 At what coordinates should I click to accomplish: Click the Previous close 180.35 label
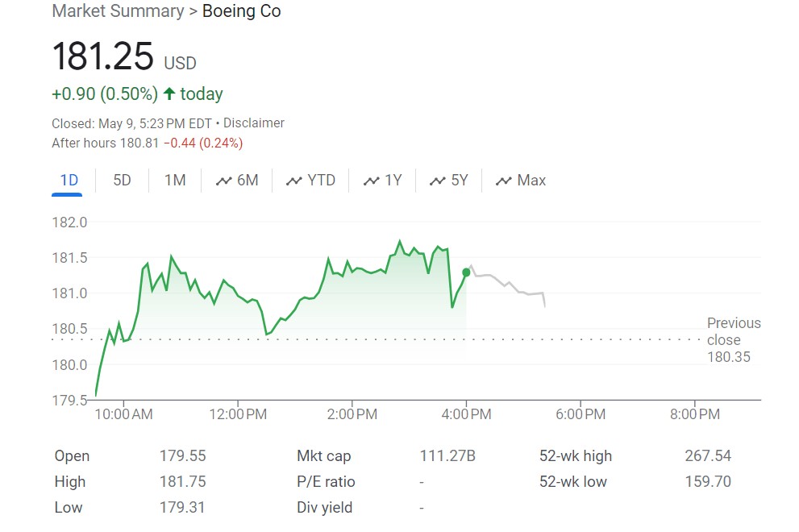tap(733, 339)
